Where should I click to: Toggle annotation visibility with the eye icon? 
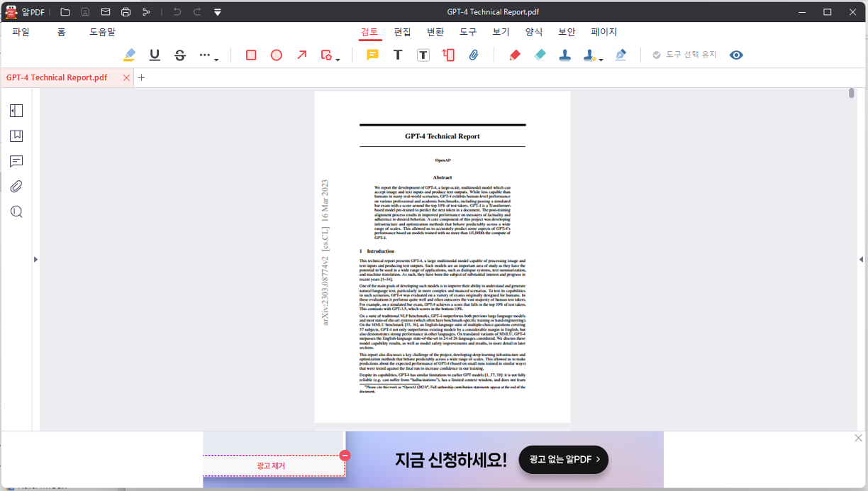(x=736, y=55)
